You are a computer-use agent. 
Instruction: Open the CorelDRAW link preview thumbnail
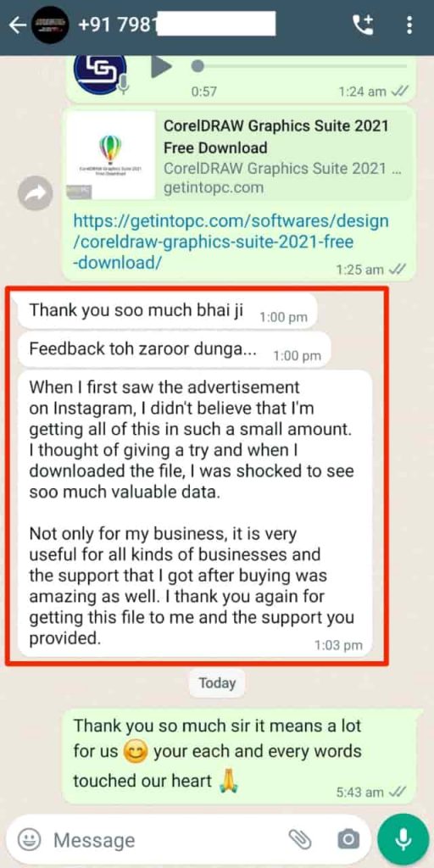pos(111,156)
